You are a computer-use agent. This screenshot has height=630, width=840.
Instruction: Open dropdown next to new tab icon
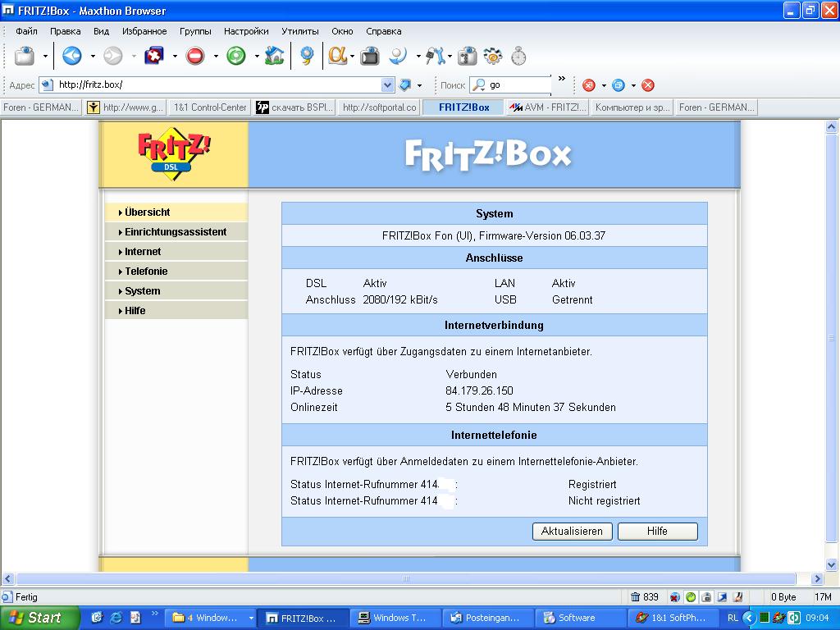46,56
